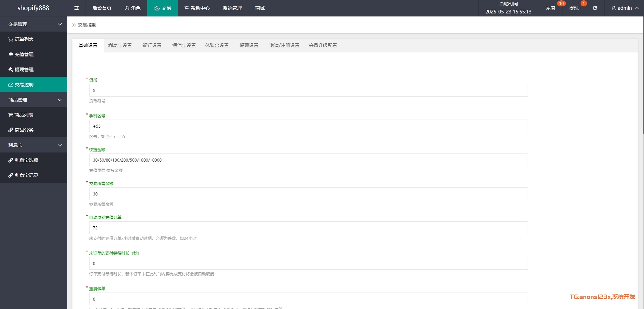The image size is (644, 309).
Task: Switch to the 短信宝设置 tab
Action: pos(184,45)
